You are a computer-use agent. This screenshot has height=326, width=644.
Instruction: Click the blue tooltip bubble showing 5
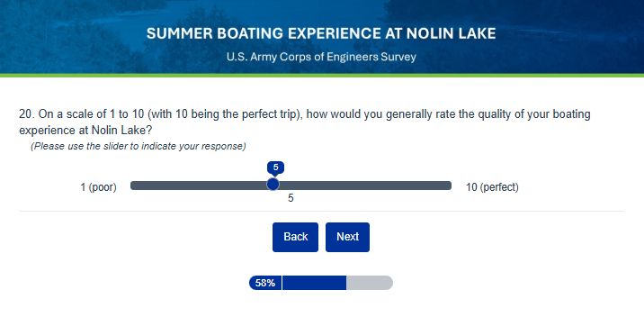(x=275, y=168)
